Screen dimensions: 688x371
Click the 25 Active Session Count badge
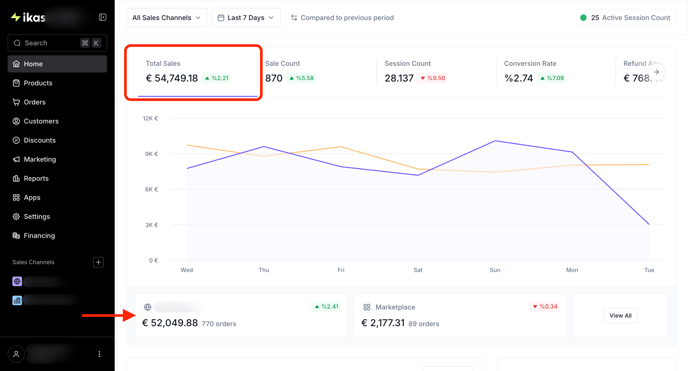click(x=626, y=18)
